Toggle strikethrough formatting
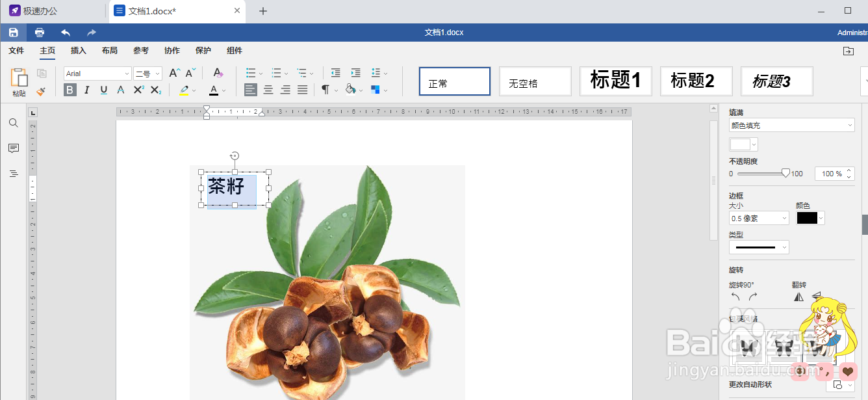This screenshot has height=400, width=868. pos(121,90)
